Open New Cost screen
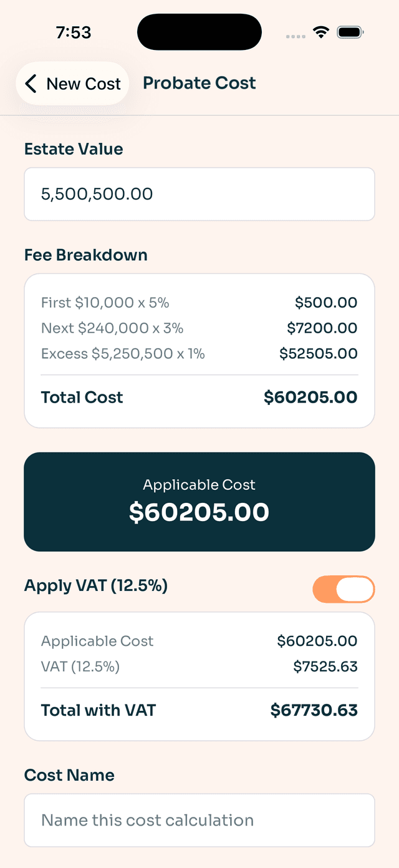Image resolution: width=399 pixels, height=868 pixels. [72, 83]
